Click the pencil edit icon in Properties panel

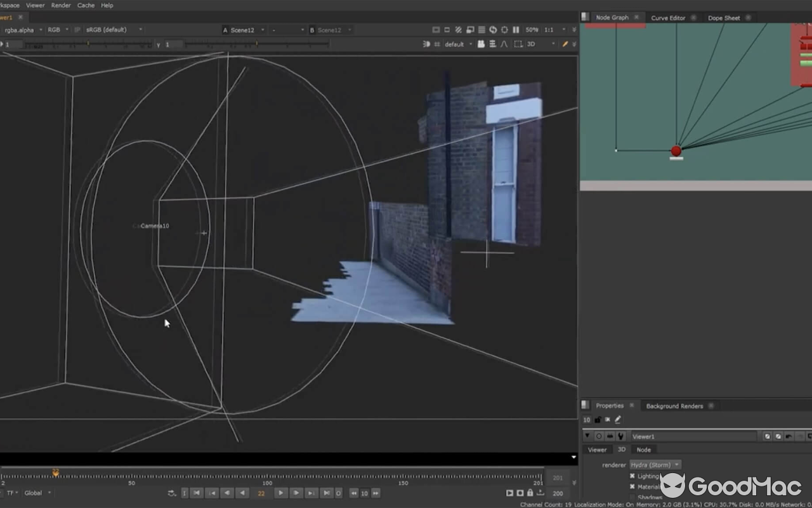pos(617,419)
